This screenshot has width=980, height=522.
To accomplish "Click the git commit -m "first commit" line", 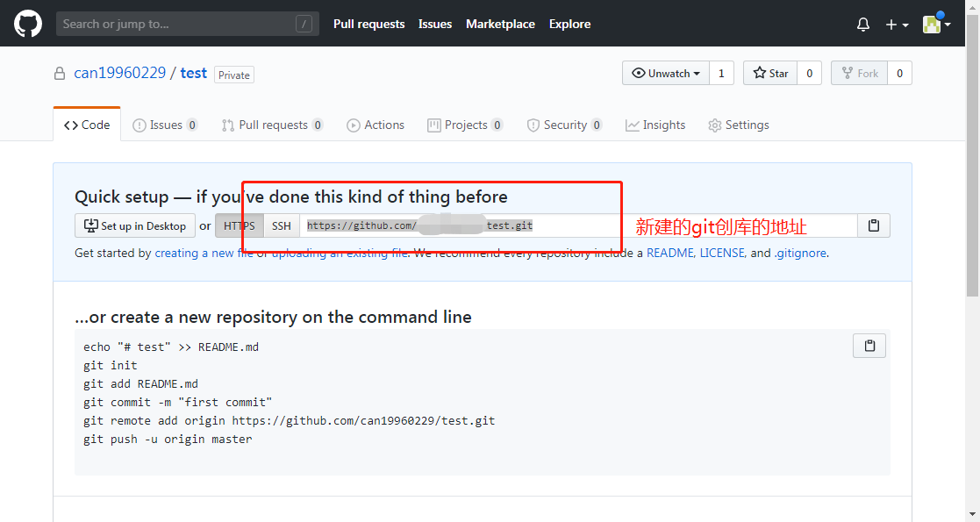I will click(177, 402).
